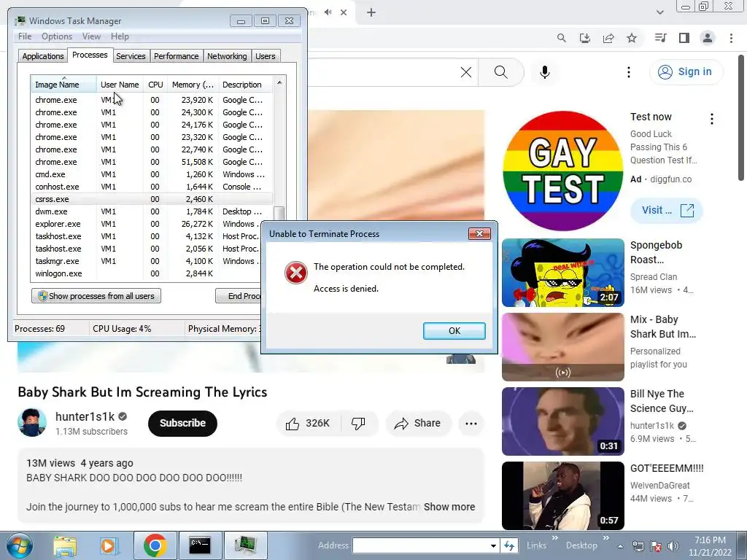Clear the YouTube search box with X
Screen dimensions: 747x560
coord(466,72)
